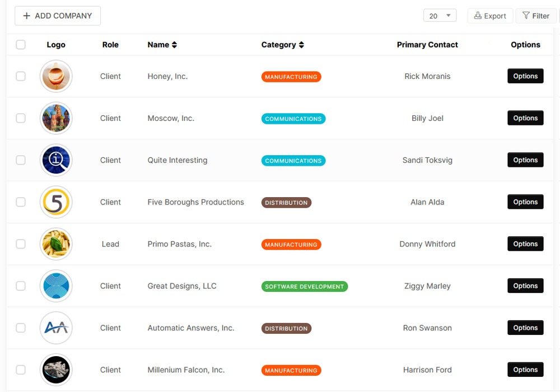Select the Five Boroughs Productions logo
This screenshot has height=392, width=560.
(56, 202)
